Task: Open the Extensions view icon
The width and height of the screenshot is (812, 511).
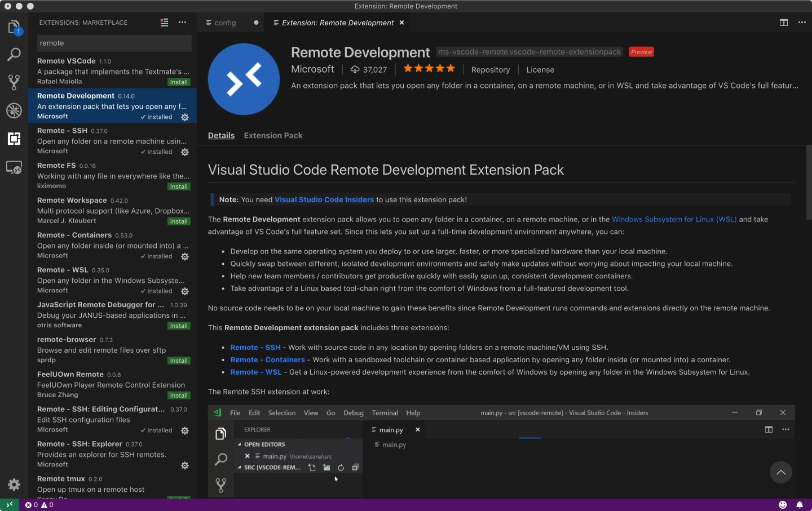Action: pyautogui.click(x=14, y=138)
